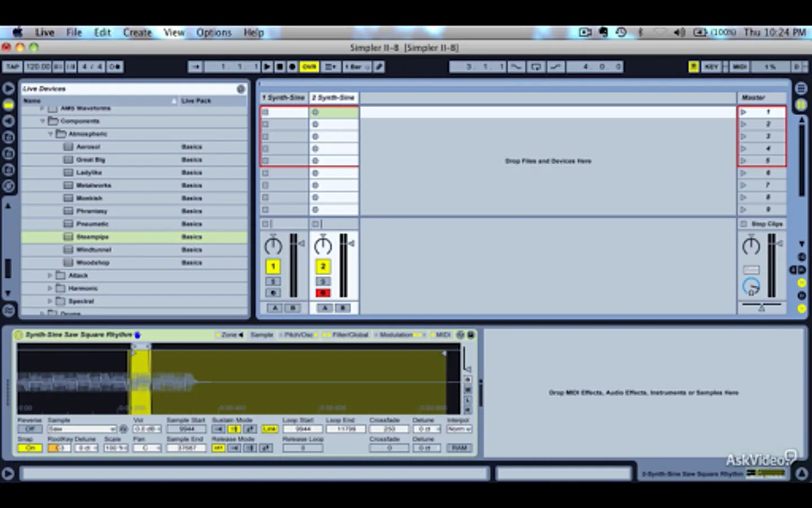This screenshot has width=812, height=508.
Task: Toggle Follow arrow button in transport
Action: tap(195, 67)
